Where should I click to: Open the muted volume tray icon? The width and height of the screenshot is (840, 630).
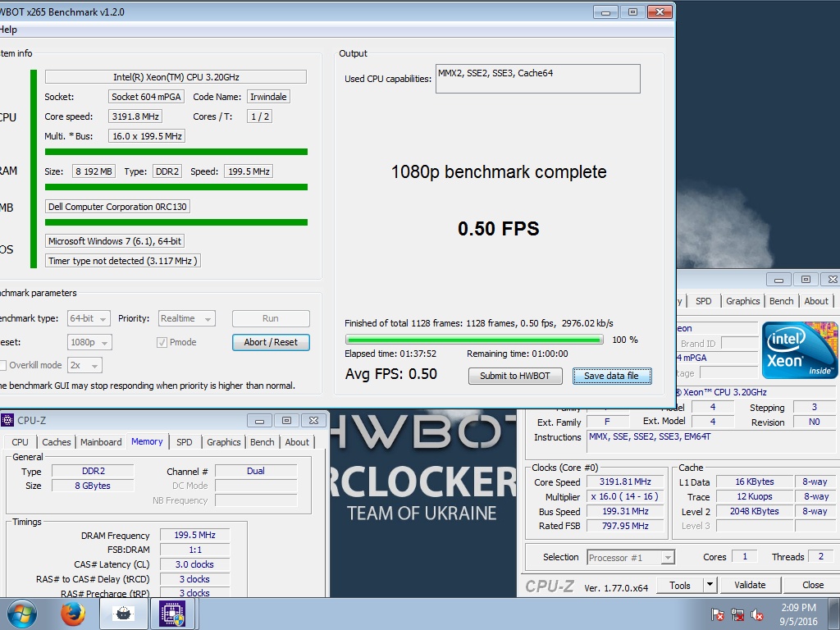[x=757, y=614]
